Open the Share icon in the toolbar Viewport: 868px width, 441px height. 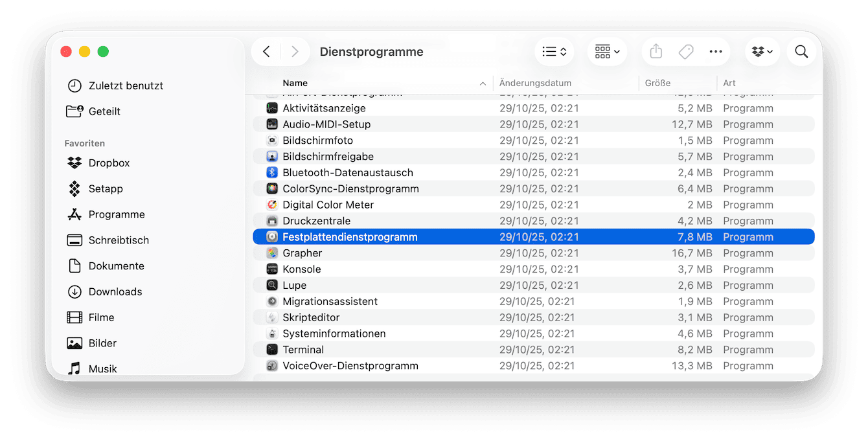[x=655, y=51]
